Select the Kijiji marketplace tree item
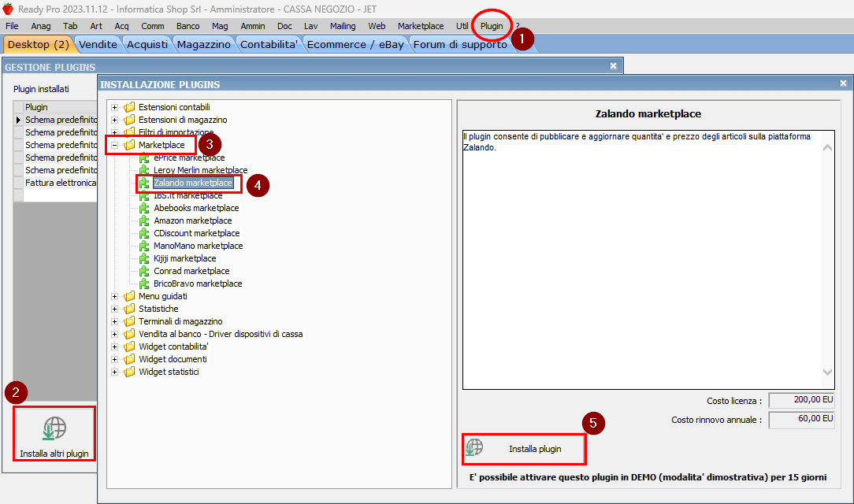Screen dimensions: 854x504 [x=184, y=258]
